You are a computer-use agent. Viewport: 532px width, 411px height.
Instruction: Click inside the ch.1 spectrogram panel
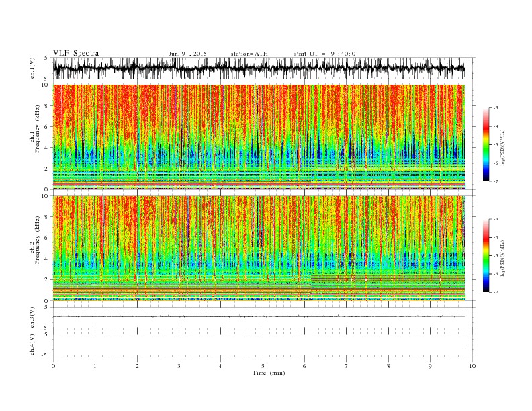point(259,137)
